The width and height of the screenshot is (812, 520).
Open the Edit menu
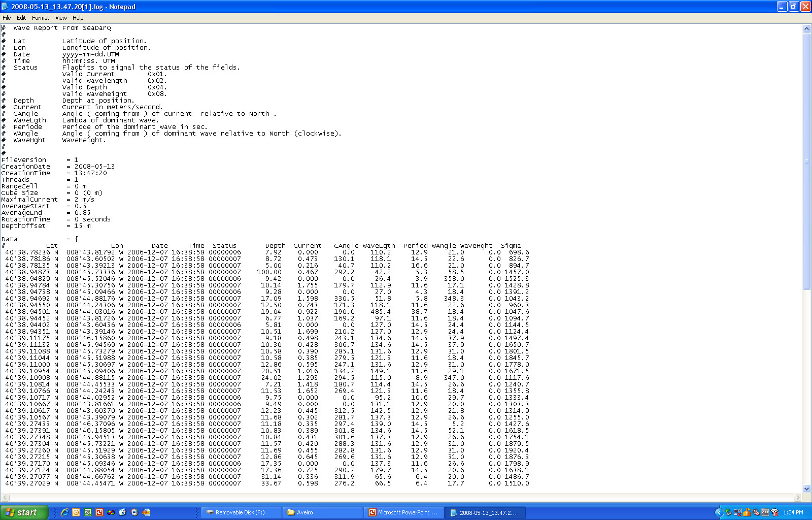21,18
